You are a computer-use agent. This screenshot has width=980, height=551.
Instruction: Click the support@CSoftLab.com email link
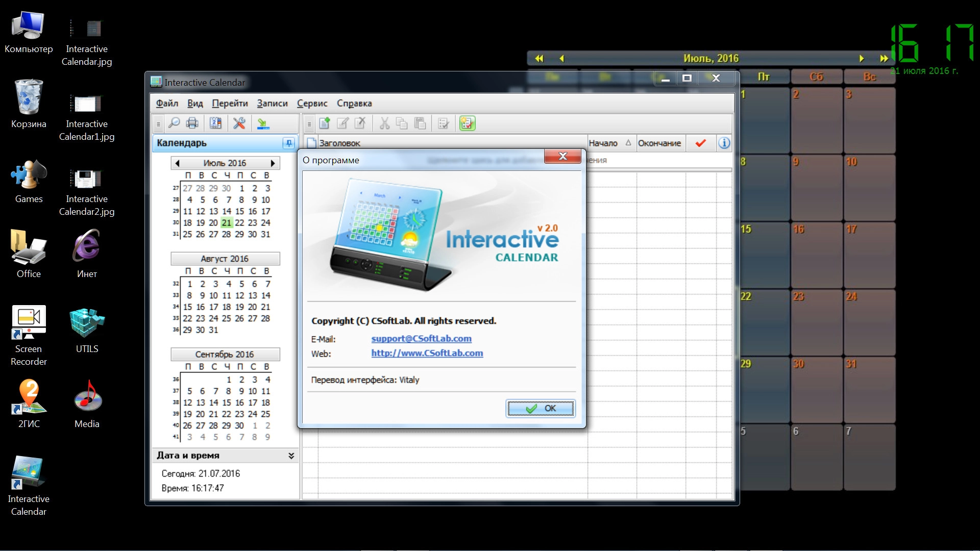(421, 338)
